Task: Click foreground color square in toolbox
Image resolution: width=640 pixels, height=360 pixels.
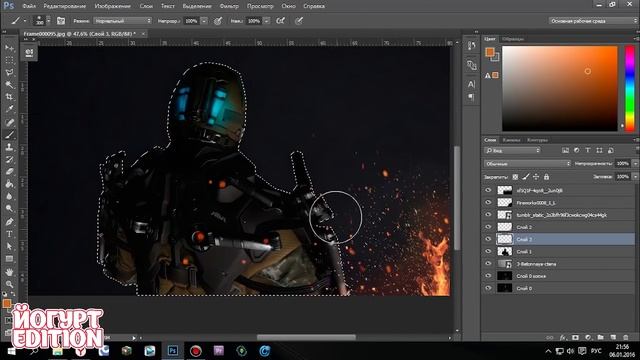Action: (7, 304)
